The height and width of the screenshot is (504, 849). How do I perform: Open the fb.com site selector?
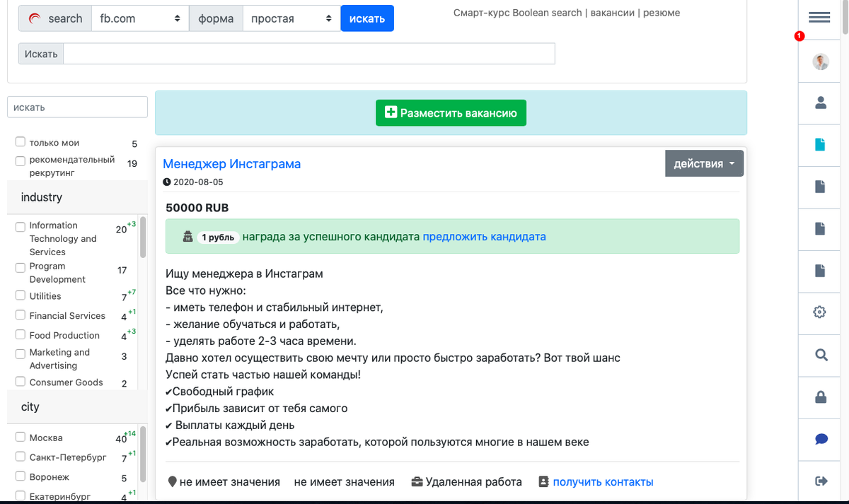point(139,18)
